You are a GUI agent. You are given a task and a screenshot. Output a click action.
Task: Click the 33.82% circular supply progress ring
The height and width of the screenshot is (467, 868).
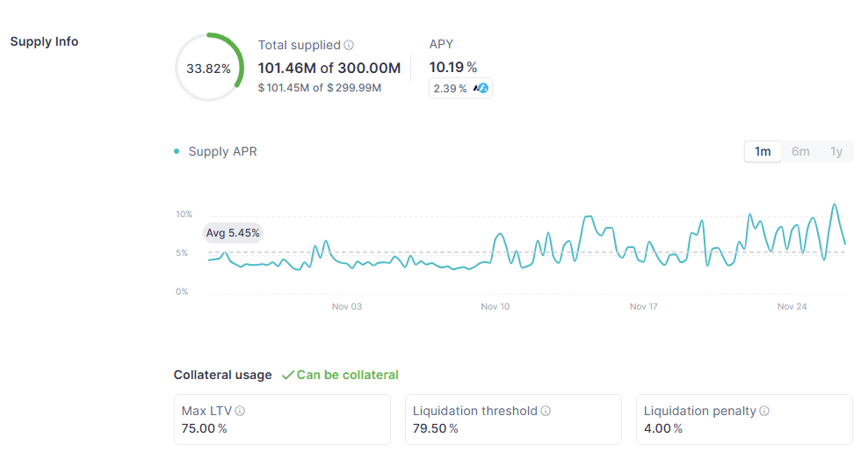point(209,69)
